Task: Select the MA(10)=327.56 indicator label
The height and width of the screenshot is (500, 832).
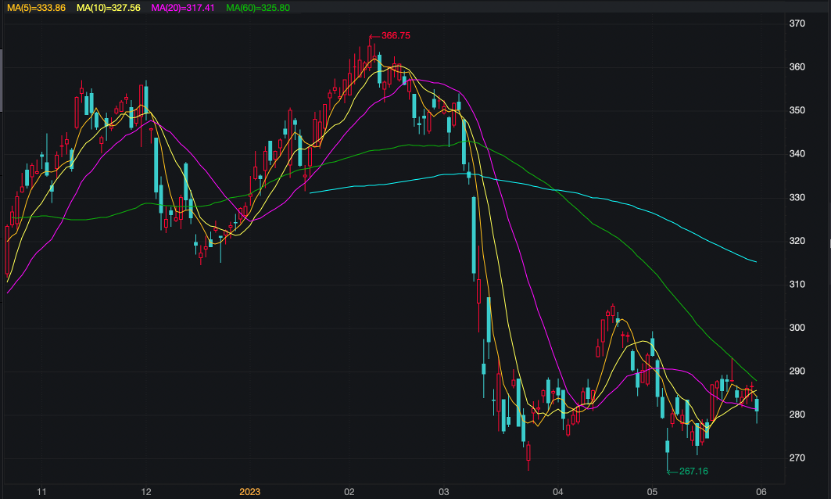Action: (108, 7)
